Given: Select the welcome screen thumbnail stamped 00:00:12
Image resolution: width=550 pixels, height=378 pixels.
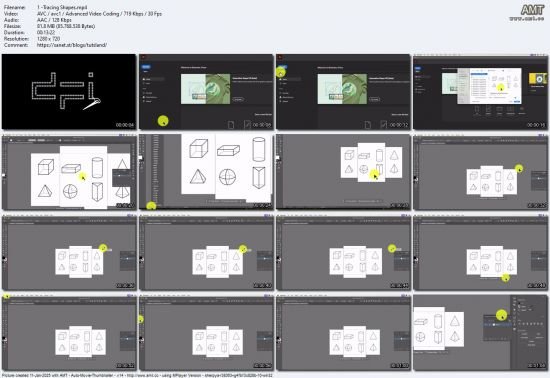Looking at the screenshot, I should tap(343, 92).
